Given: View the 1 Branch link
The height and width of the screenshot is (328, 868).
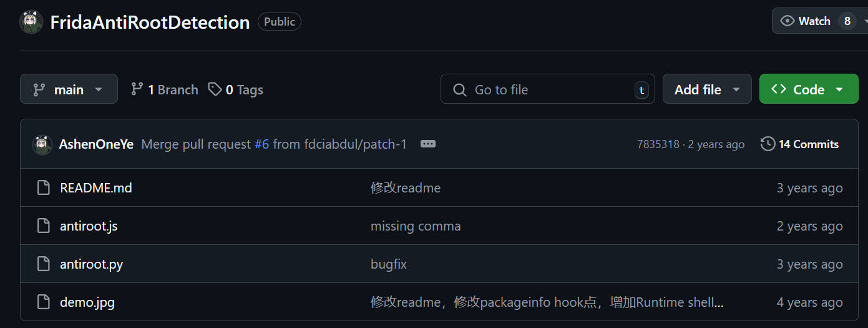Looking at the screenshot, I should point(164,90).
